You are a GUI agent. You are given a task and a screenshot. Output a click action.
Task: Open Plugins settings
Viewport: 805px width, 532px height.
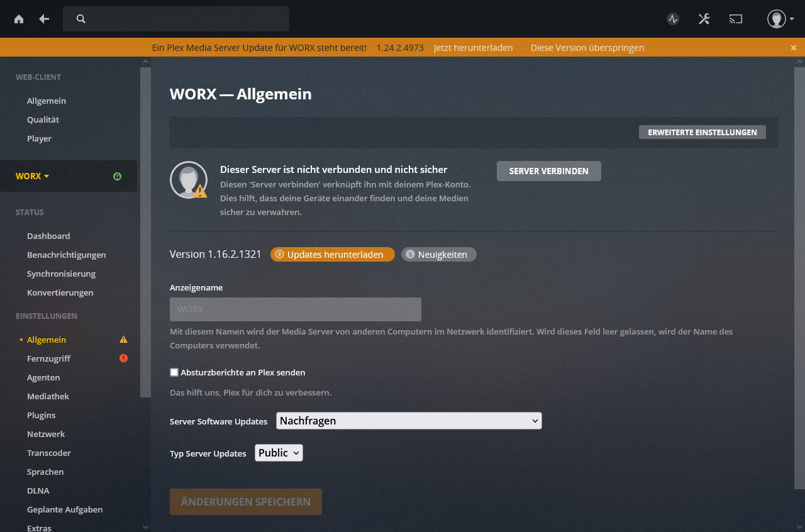[41, 415]
